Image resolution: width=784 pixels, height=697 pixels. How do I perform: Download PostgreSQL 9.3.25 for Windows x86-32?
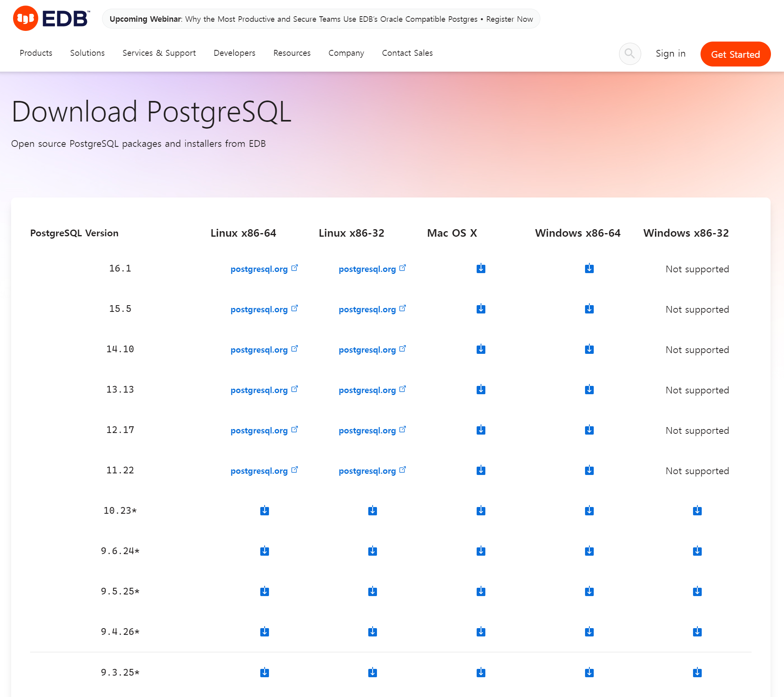coord(697,672)
